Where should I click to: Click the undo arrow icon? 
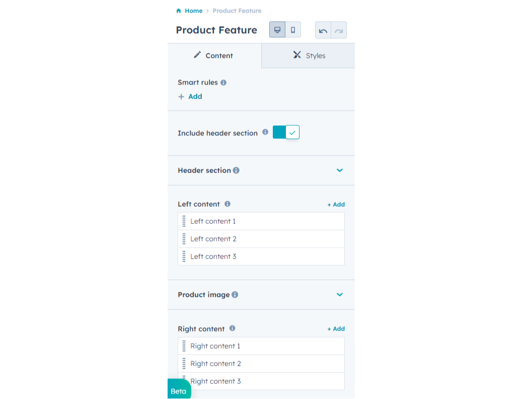pos(323,30)
